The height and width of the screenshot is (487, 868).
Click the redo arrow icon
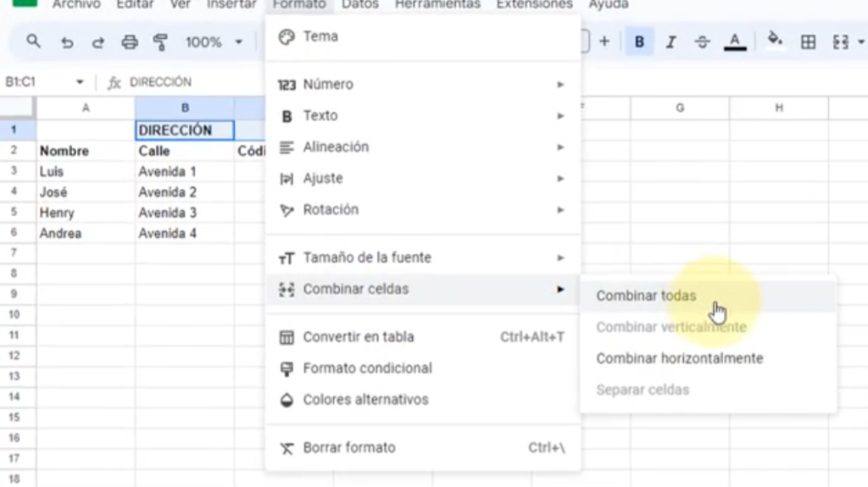[98, 42]
